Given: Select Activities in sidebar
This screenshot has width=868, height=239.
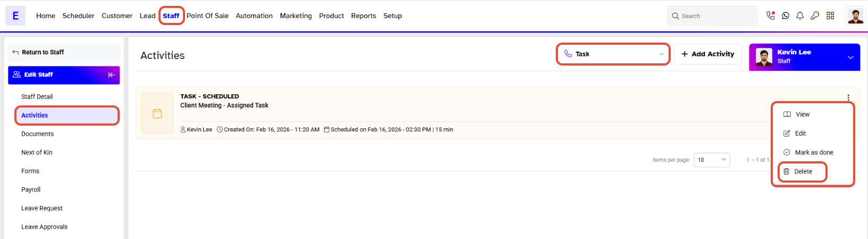Looking at the screenshot, I should click(66, 115).
